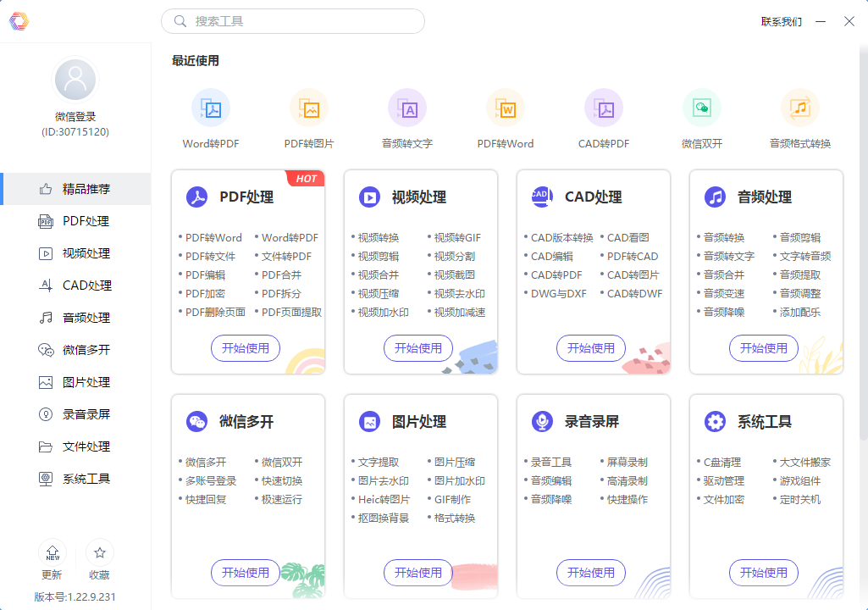Open 文件处理 in the sidebar

tap(75, 446)
